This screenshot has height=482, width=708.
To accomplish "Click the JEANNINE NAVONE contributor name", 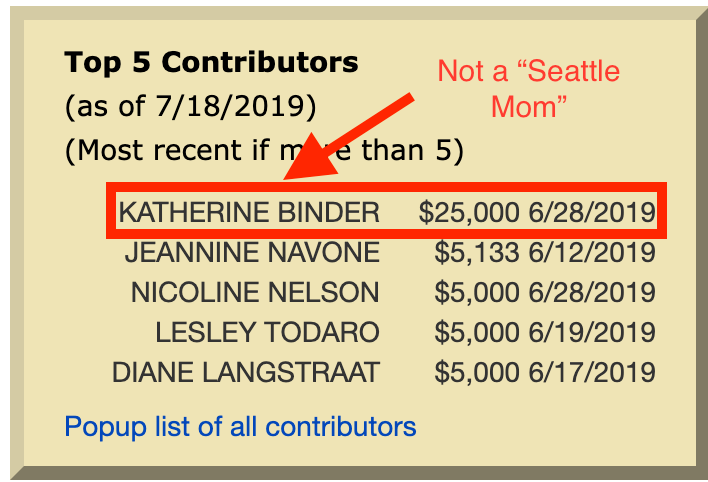I will coord(252,252).
